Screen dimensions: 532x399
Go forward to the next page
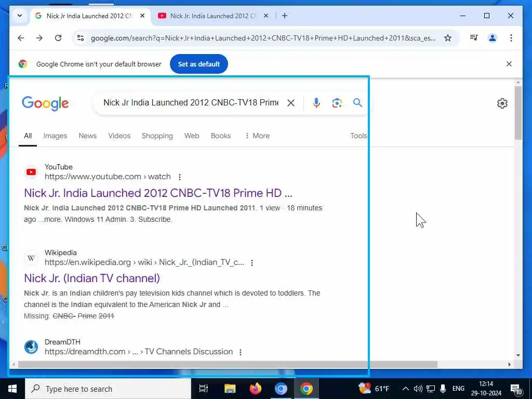pyautogui.click(x=39, y=38)
